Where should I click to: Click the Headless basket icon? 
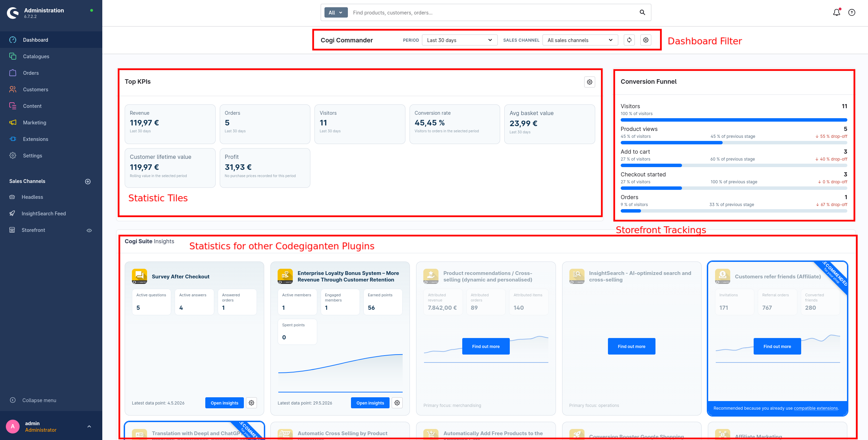(12, 197)
